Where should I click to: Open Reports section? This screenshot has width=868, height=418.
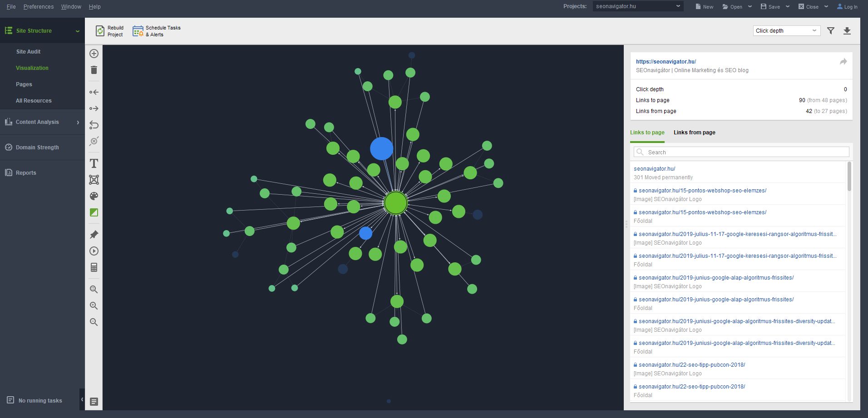[26, 173]
